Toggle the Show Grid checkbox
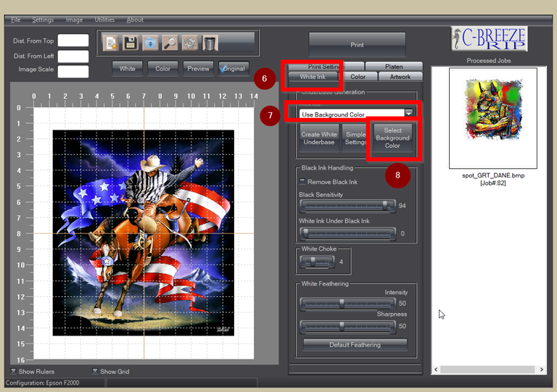This screenshot has width=557, height=392. 95,371
